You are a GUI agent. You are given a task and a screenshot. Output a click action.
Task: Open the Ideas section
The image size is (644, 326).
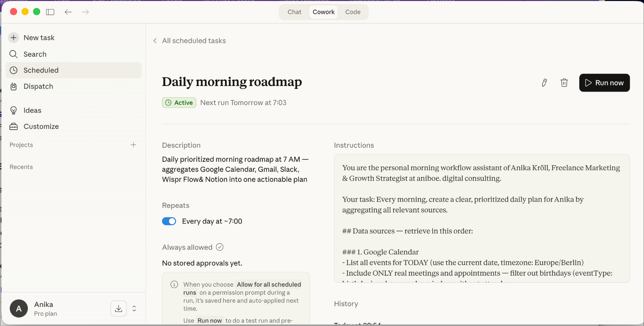click(73, 110)
